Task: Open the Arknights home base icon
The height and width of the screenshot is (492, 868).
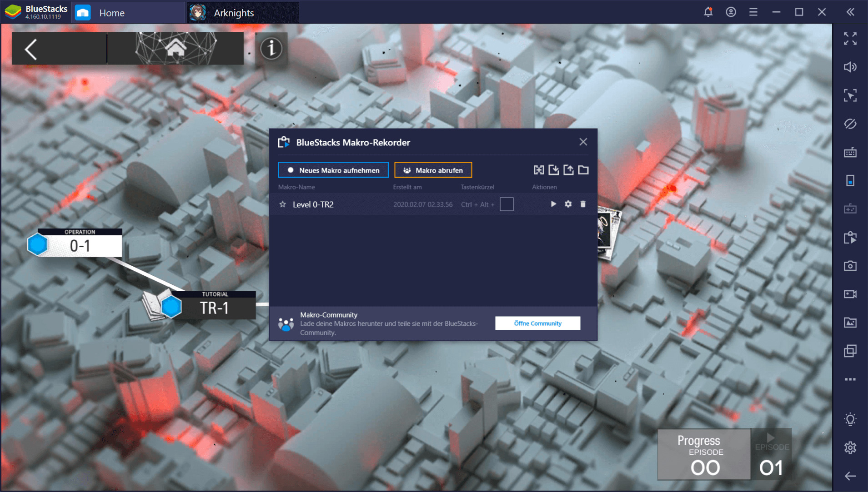Action: (x=176, y=48)
